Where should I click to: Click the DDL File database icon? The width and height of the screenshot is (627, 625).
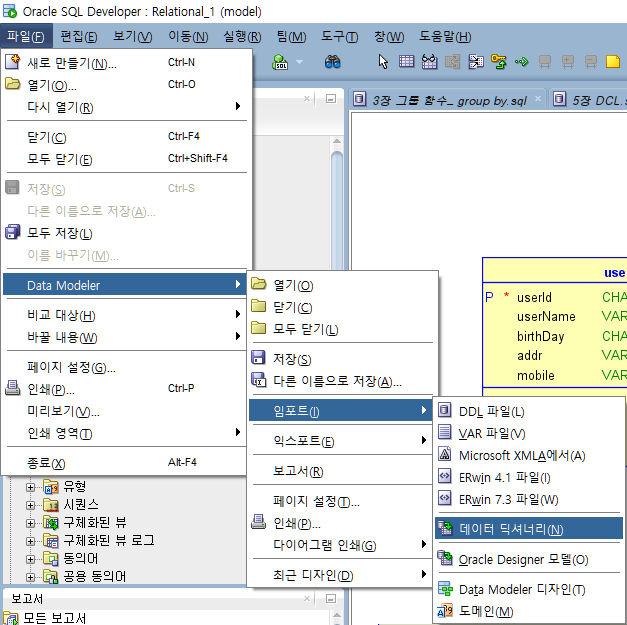[x=445, y=410]
